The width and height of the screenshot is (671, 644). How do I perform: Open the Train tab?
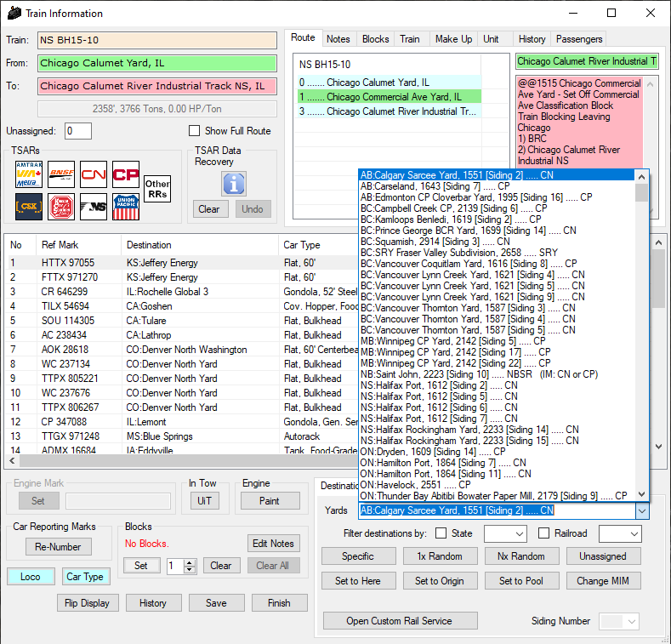(x=410, y=39)
